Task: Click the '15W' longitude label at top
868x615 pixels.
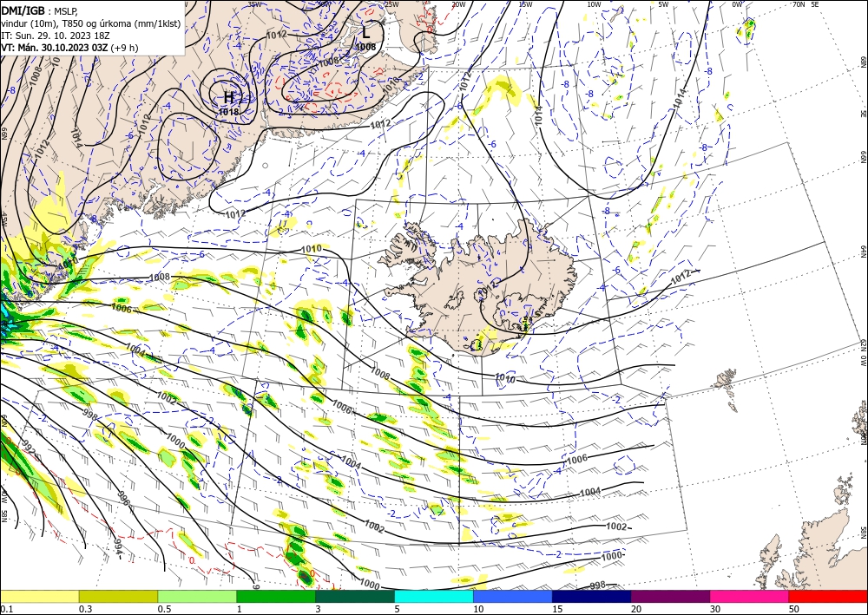Action: pyautogui.click(x=525, y=4)
